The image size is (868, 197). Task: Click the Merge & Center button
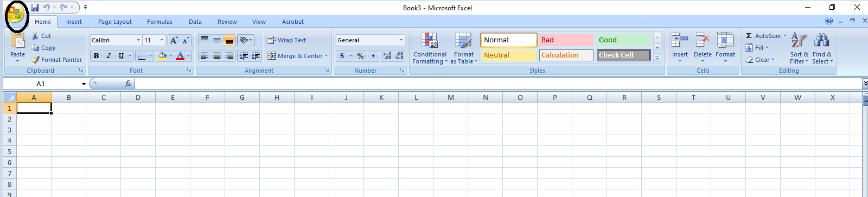tap(298, 56)
